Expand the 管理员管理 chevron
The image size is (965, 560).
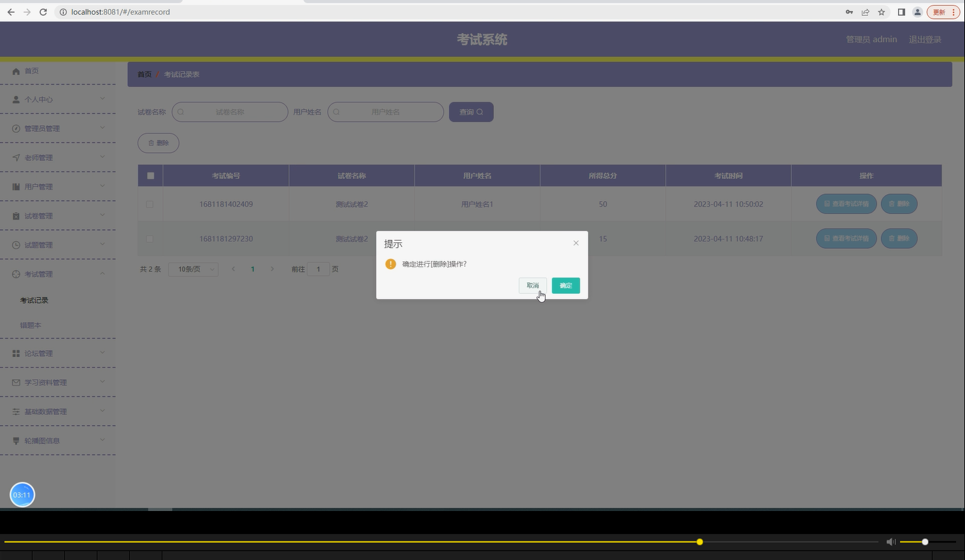pos(102,128)
